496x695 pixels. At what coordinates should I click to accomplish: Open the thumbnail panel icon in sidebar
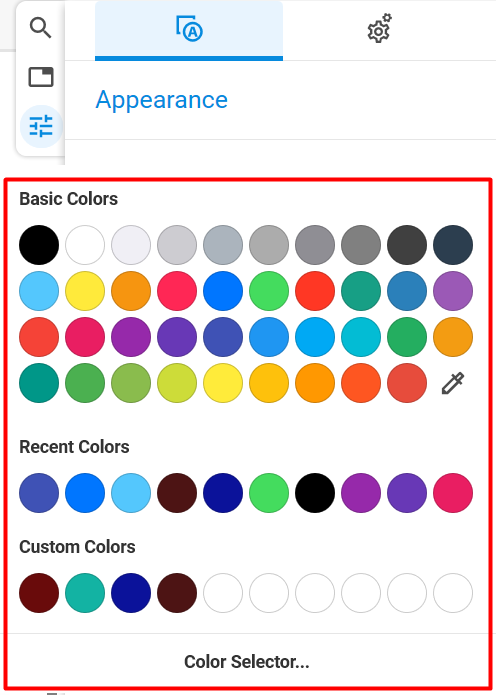coord(41,77)
